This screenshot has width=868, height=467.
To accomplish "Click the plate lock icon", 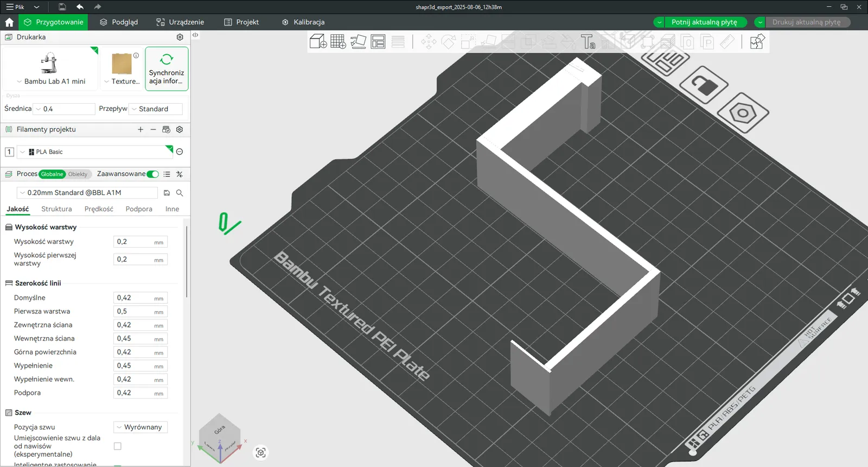I will (x=704, y=85).
